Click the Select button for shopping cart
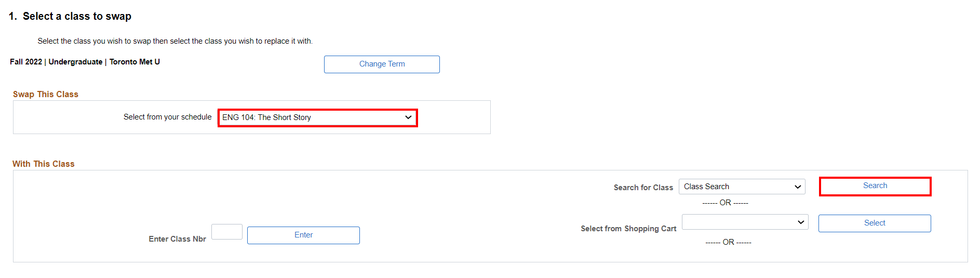Viewport: 980px width, 278px height. [x=874, y=223]
